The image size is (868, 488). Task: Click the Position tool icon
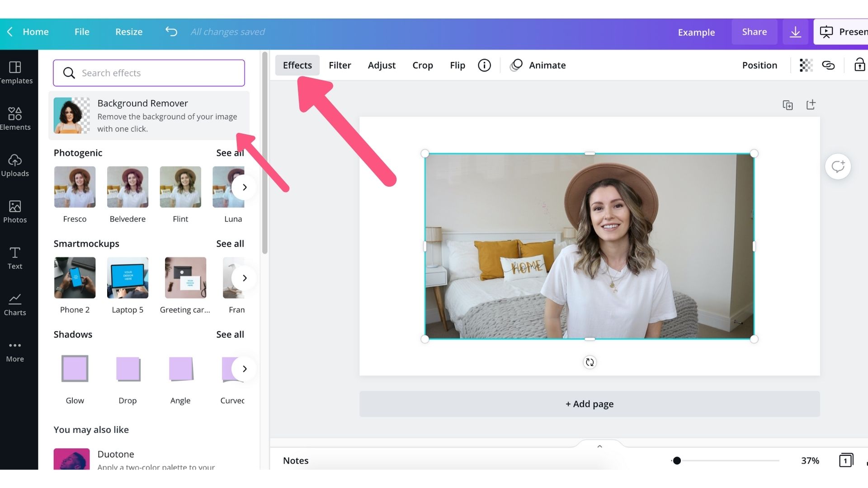coord(759,65)
